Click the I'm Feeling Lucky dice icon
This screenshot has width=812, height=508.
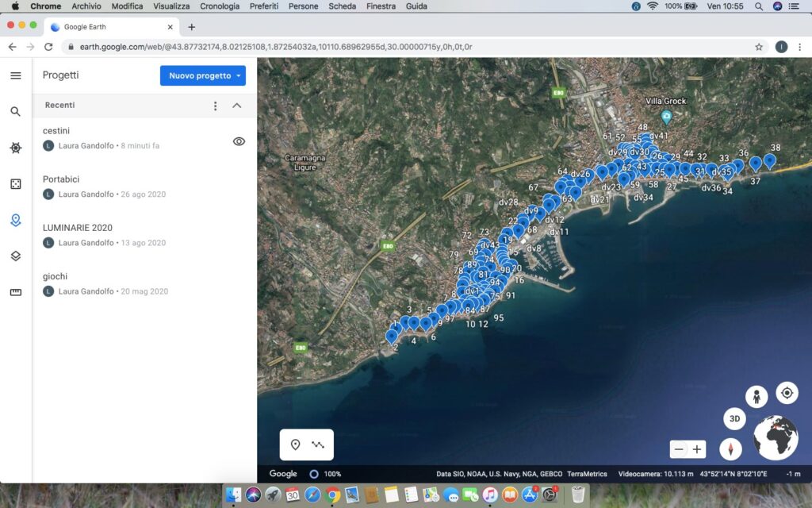point(16,184)
